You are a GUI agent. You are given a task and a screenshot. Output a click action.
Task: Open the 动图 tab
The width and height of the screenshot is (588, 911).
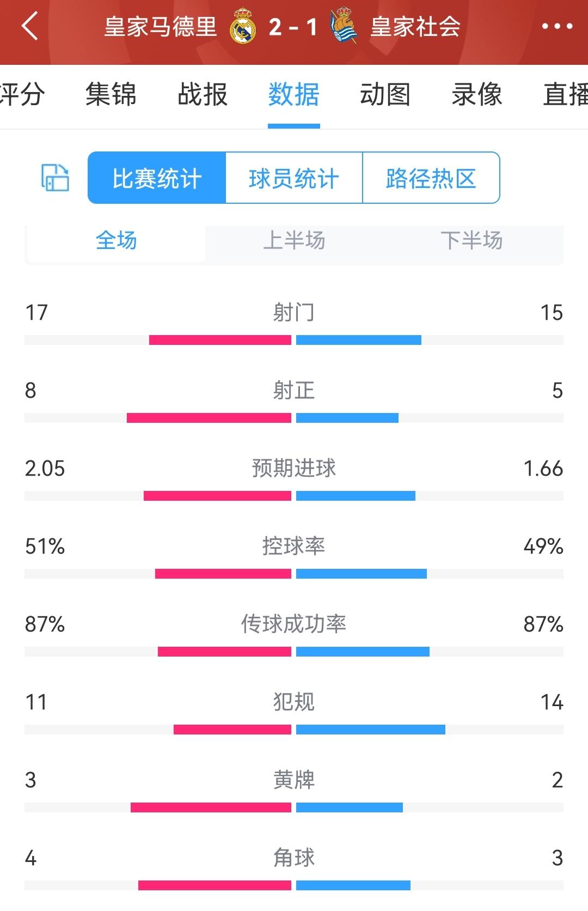tap(385, 95)
